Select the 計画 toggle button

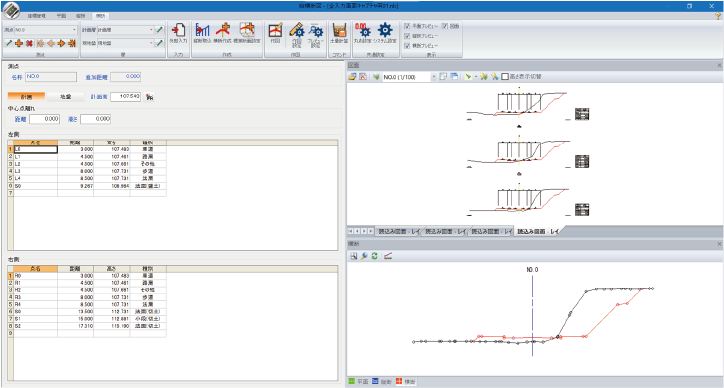[26, 97]
